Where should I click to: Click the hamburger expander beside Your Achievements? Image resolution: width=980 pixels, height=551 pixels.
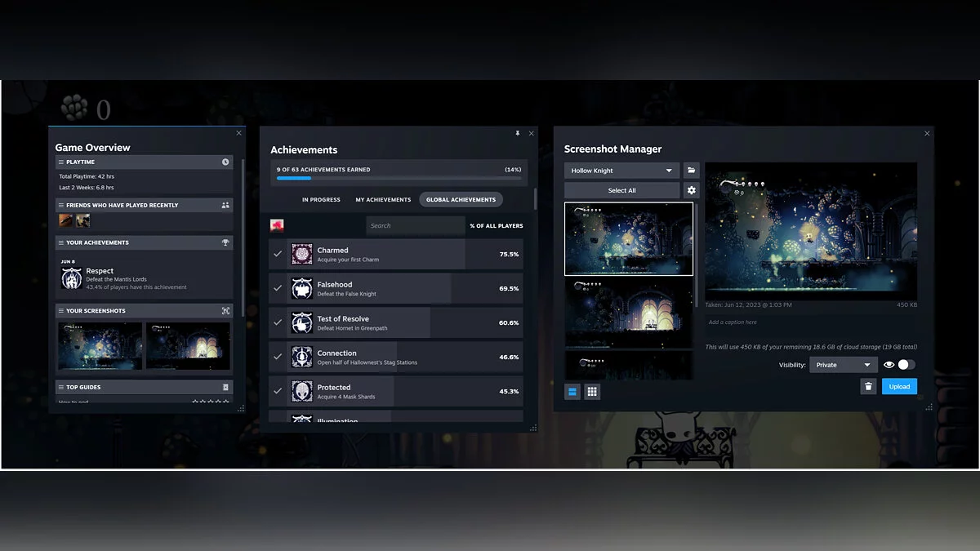point(61,242)
